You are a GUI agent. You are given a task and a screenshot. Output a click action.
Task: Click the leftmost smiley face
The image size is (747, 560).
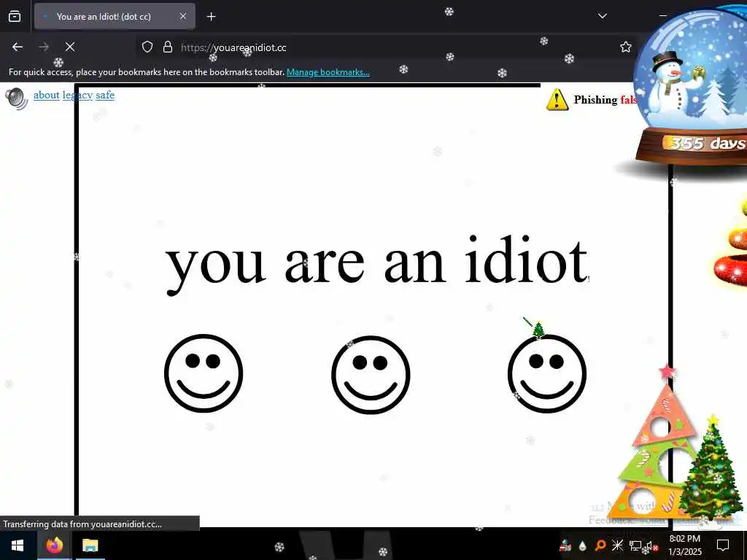point(204,373)
